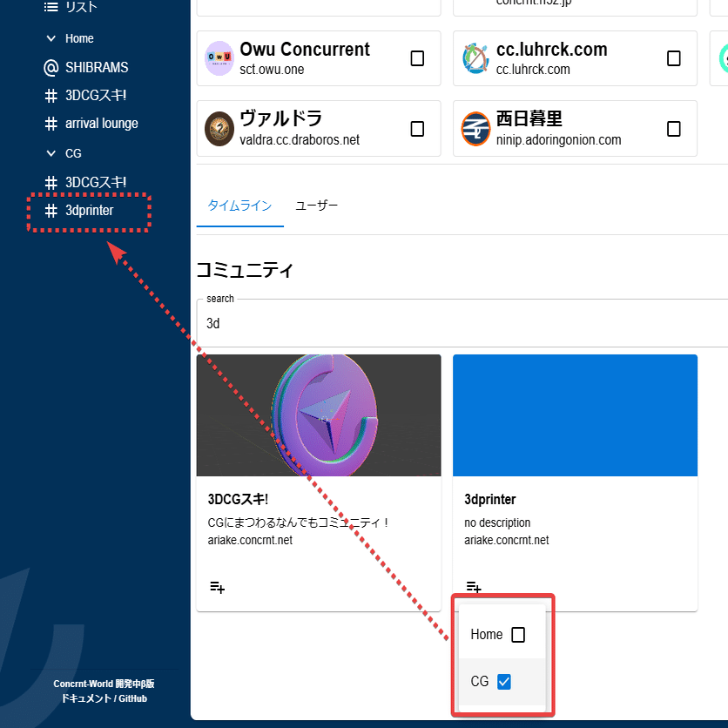Focus the community search field

[x=462, y=323]
